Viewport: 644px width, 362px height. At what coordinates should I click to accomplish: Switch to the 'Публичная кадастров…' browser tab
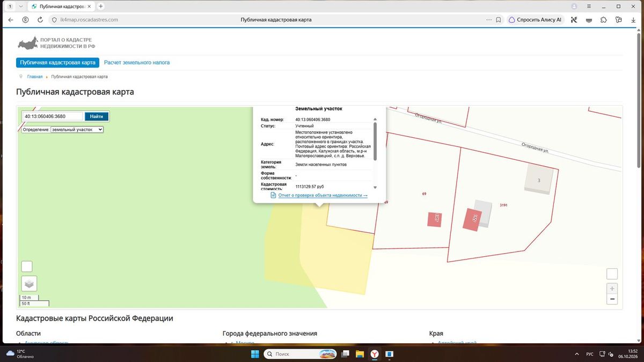60,6
